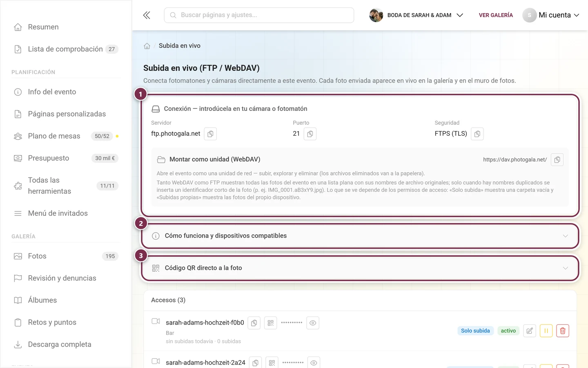Expand Cómo funciona y dispositivos compatibles
This screenshot has width=588, height=368.
point(360,236)
